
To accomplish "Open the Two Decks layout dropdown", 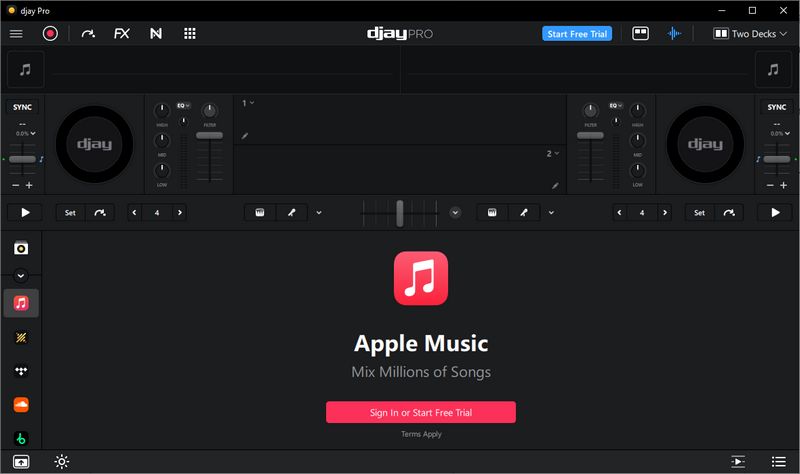I will (749, 34).
